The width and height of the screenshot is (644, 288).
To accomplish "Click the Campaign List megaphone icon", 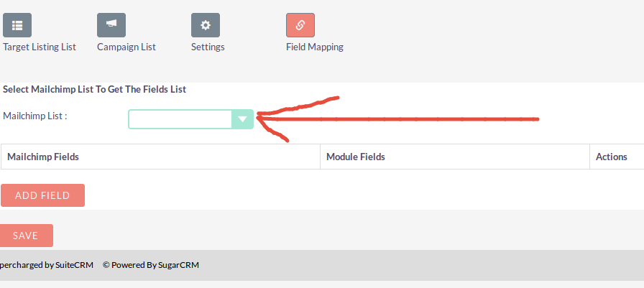I will 111,25.
